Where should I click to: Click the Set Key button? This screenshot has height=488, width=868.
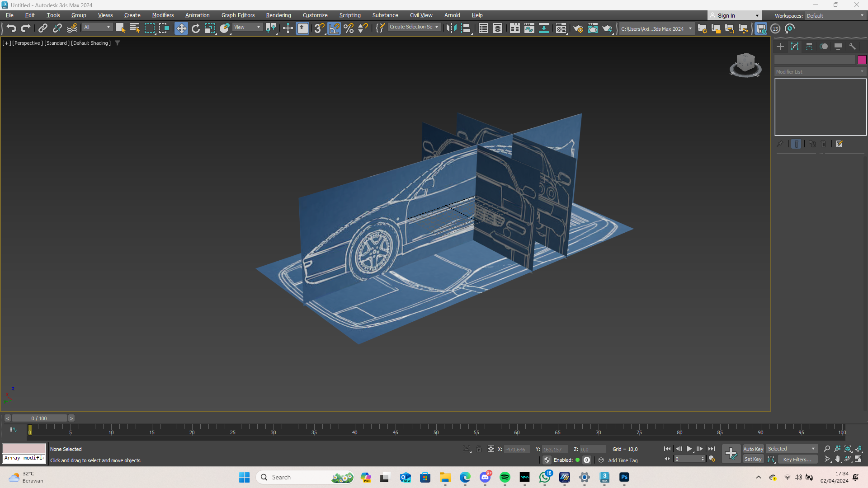click(753, 459)
